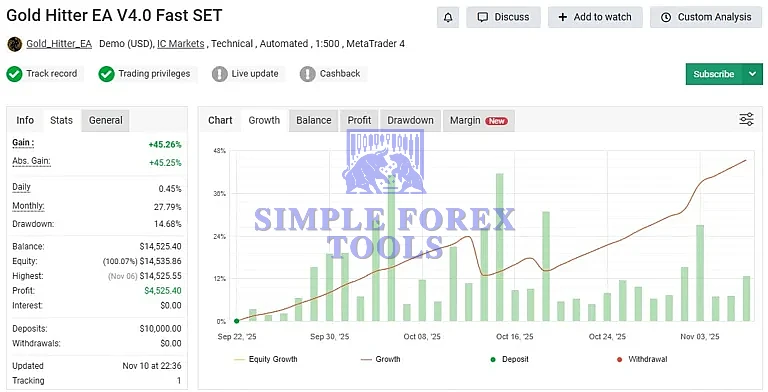This screenshot has width=768, height=392.
Task: Expand the Subscribe dropdown arrow
Action: pyautogui.click(x=753, y=74)
